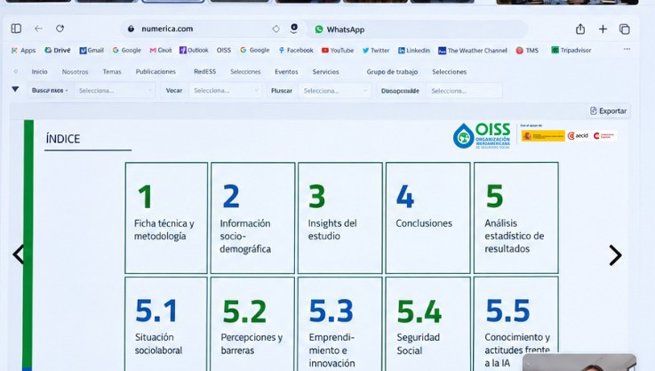Open the Vecar Selecciona dropdown
The width and height of the screenshot is (655, 371).
pyautogui.click(x=226, y=91)
